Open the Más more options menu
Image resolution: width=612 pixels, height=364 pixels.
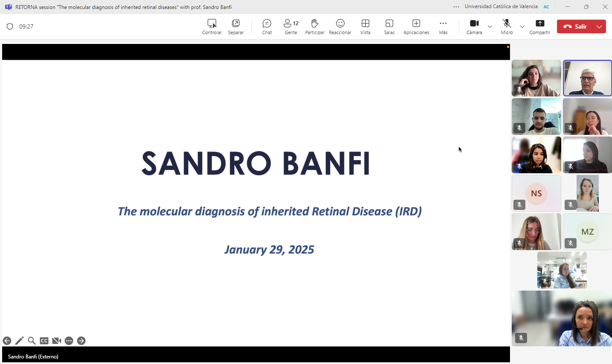[x=443, y=26]
